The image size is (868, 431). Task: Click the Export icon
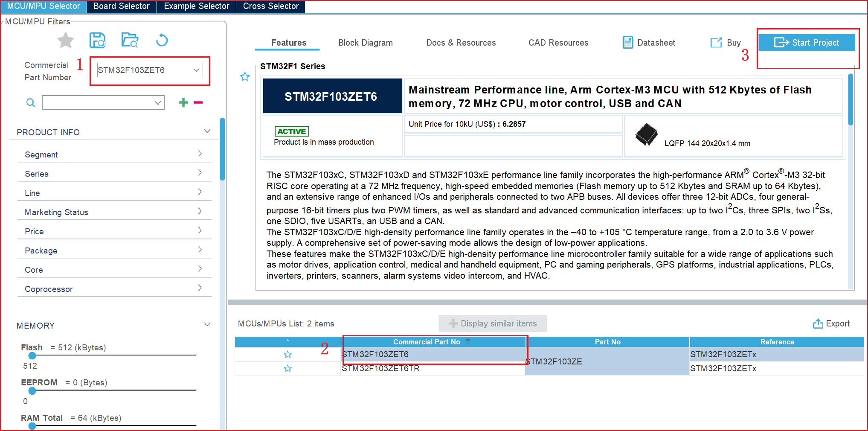(818, 323)
